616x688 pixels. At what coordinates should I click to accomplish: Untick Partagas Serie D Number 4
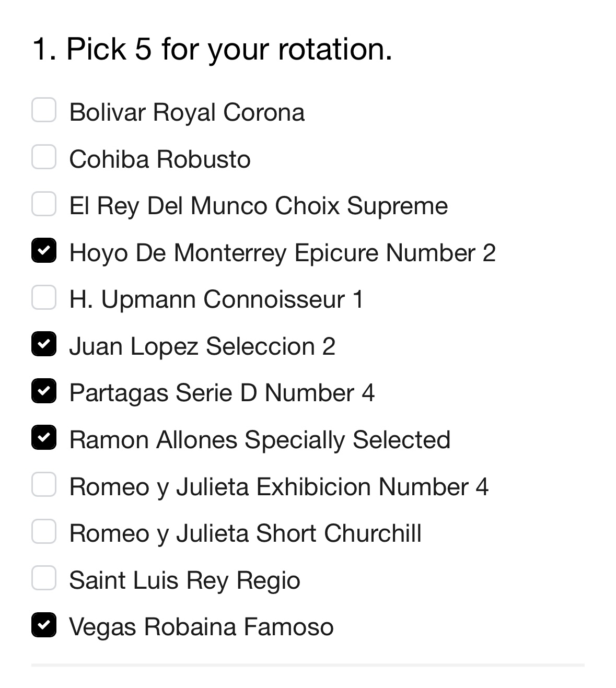pyautogui.click(x=44, y=391)
